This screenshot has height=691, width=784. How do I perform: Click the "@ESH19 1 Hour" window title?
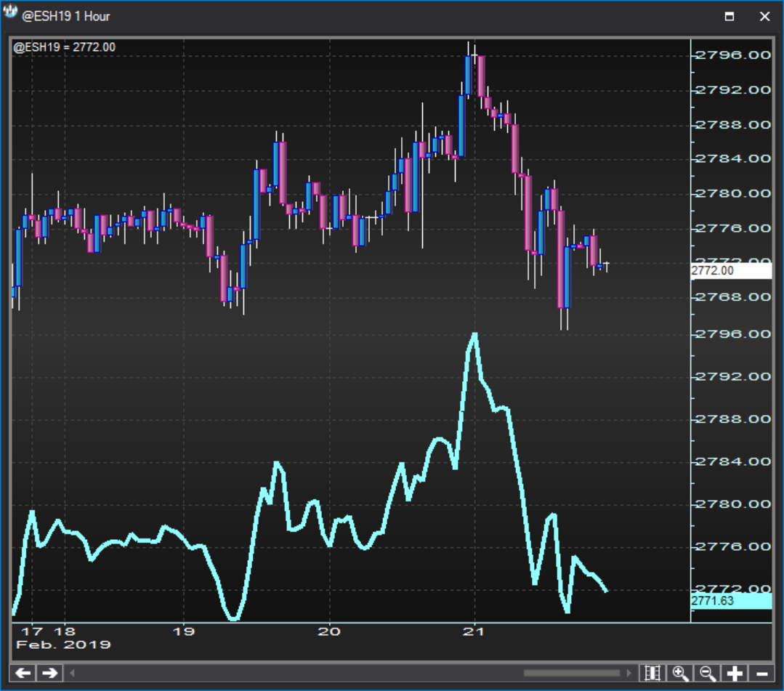pos(66,17)
